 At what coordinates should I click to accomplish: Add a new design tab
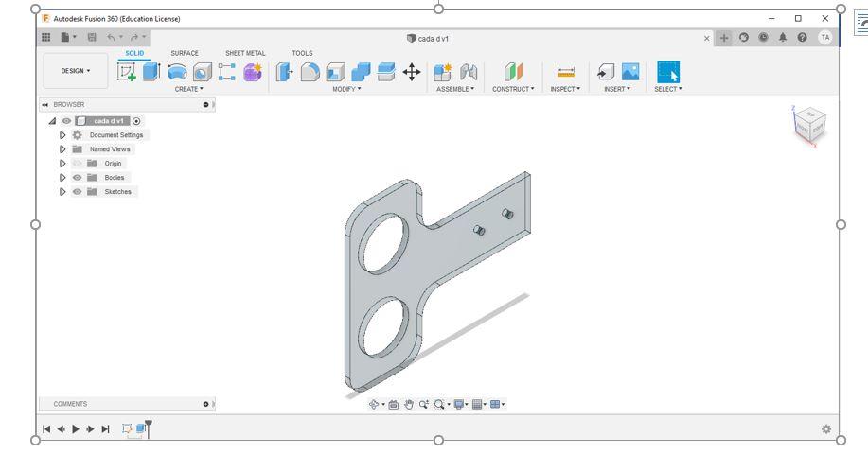(724, 38)
